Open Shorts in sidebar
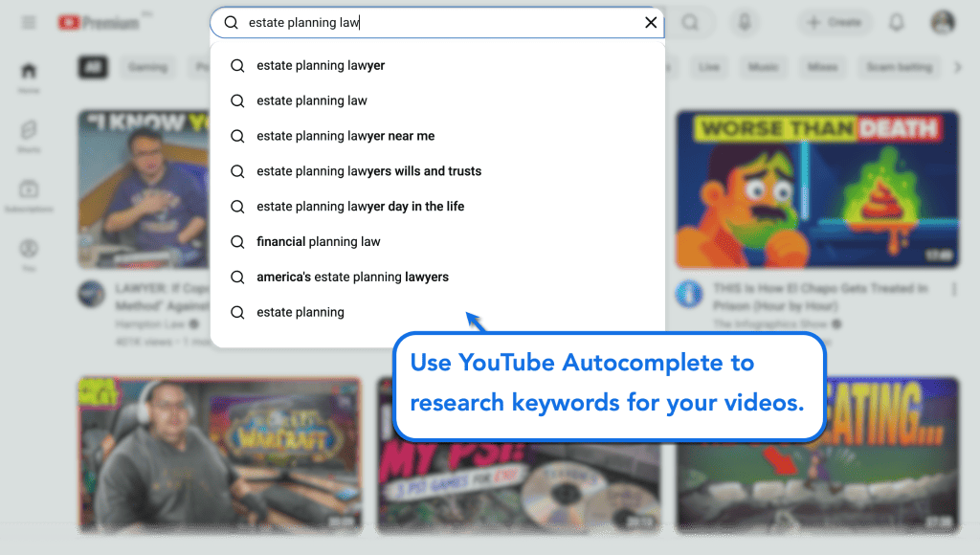The height and width of the screenshot is (555, 980). click(29, 137)
